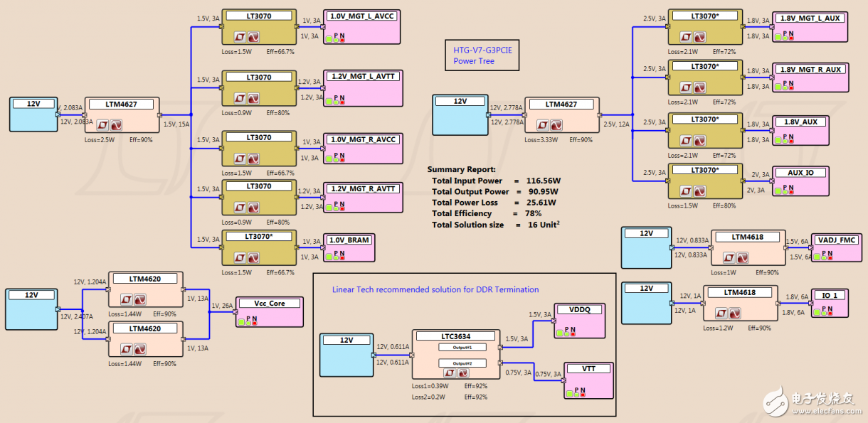Image resolution: width=868 pixels, height=423 pixels.
Task: Click the red waveform icon on LTC3634
Action: pyautogui.click(x=463, y=373)
